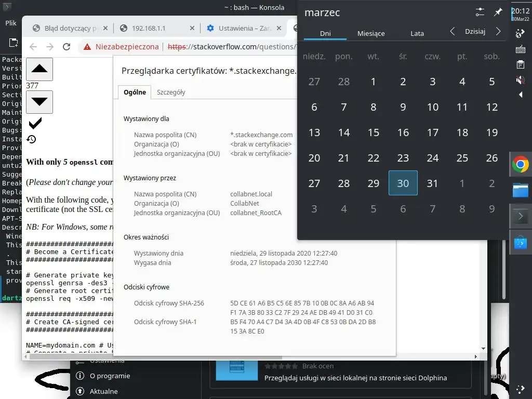Select Ogólne tab in certificate viewer
Image resolution: width=532 pixels, height=399 pixels.
click(x=135, y=92)
